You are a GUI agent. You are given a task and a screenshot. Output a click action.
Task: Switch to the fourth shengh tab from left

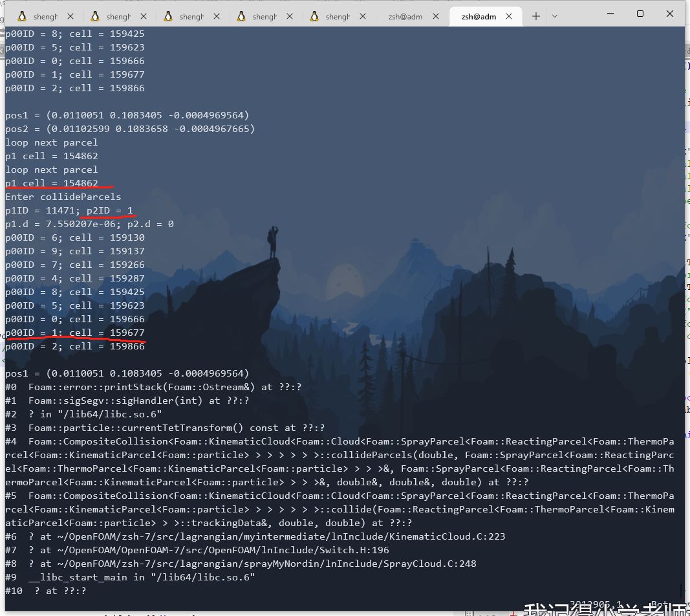pos(264,17)
